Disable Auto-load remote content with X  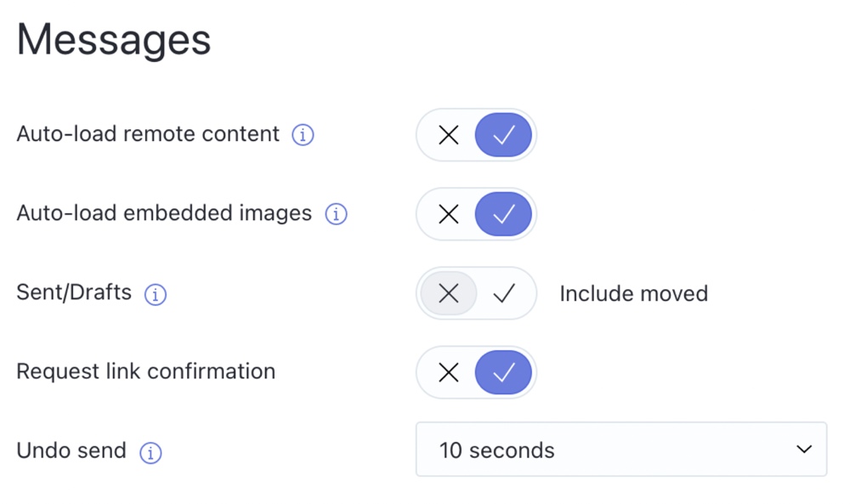[x=448, y=135]
